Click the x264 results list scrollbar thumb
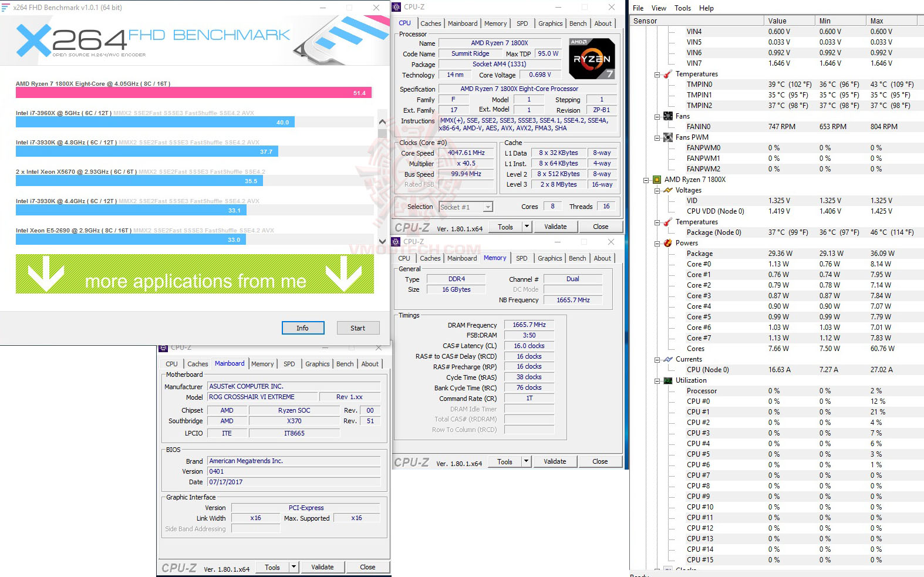 pyautogui.click(x=382, y=134)
